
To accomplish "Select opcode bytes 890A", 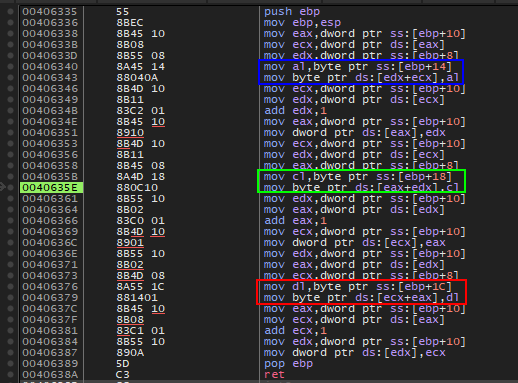I will pyautogui.click(x=130, y=353).
